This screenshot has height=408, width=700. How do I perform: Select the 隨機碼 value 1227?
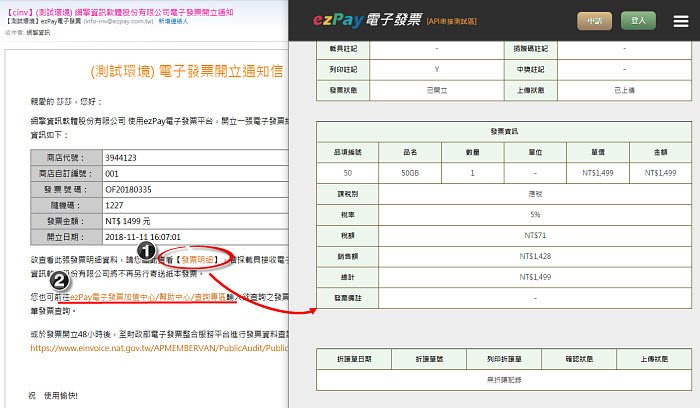coord(114,205)
